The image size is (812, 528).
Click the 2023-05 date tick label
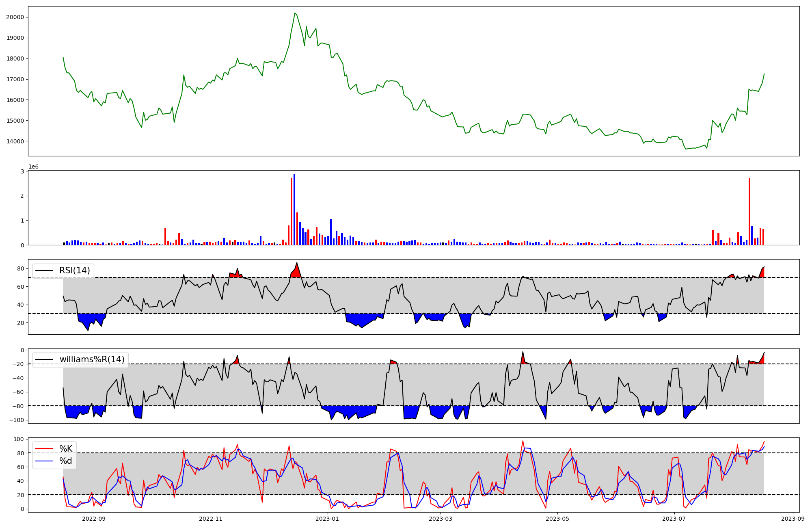[x=557, y=519]
